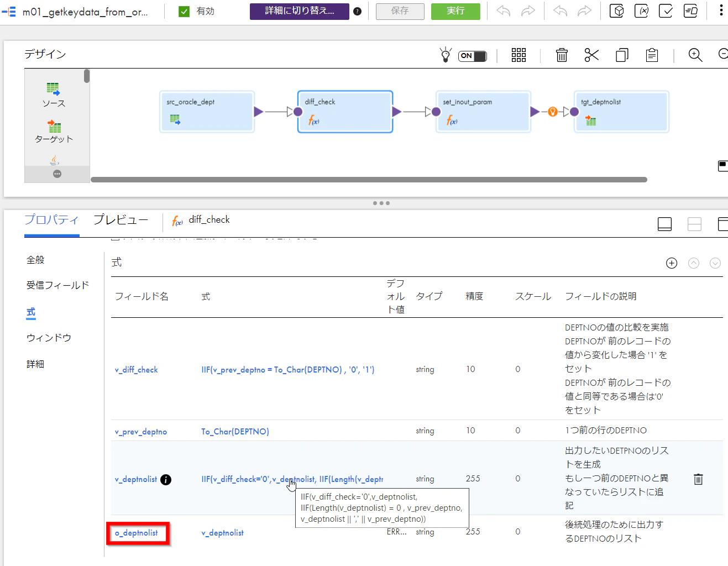Open the 式 section in sidebar

click(31, 312)
